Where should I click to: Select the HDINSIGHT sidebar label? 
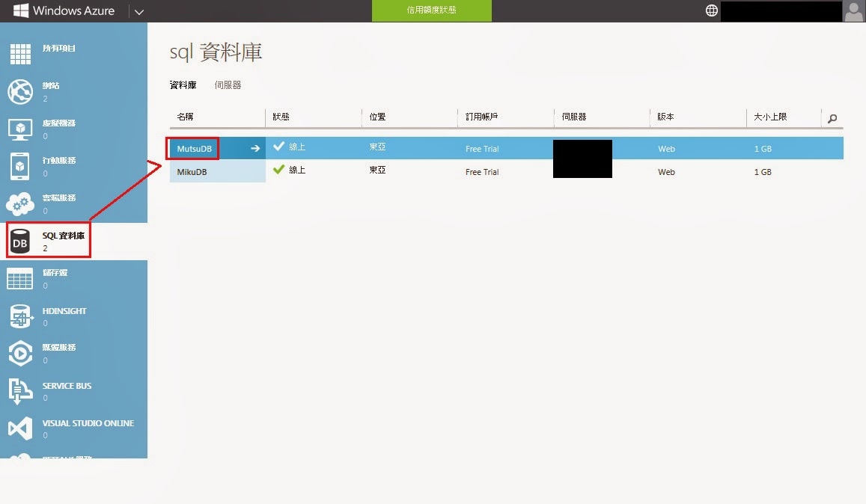pos(64,311)
